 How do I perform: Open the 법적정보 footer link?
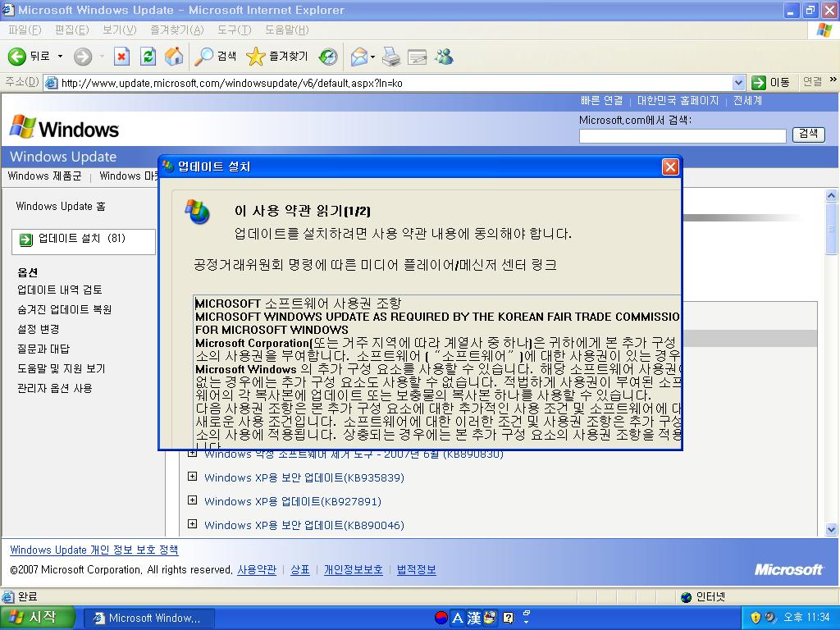point(416,569)
